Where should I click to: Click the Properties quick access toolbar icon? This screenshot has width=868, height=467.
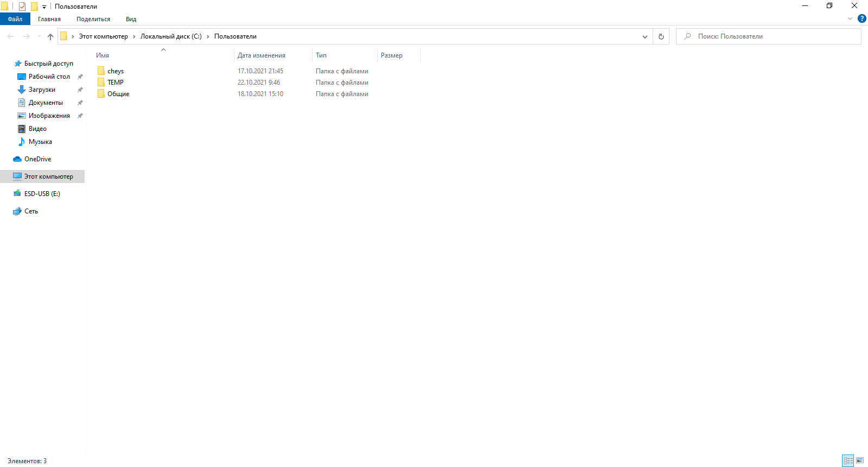[22, 7]
